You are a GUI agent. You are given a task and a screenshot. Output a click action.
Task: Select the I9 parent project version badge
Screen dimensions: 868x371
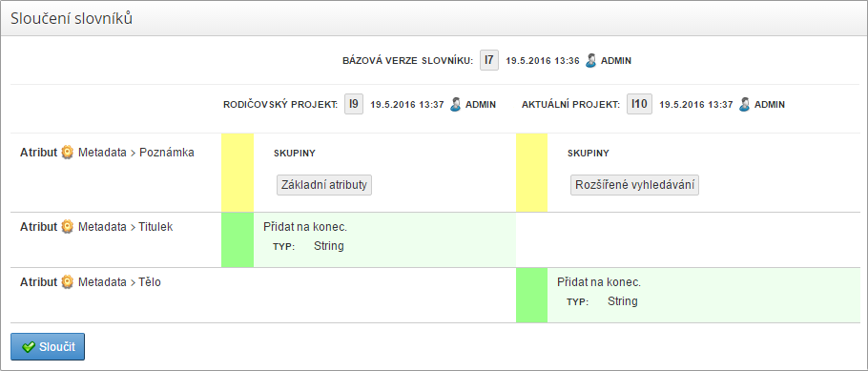[x=354, y=104]
